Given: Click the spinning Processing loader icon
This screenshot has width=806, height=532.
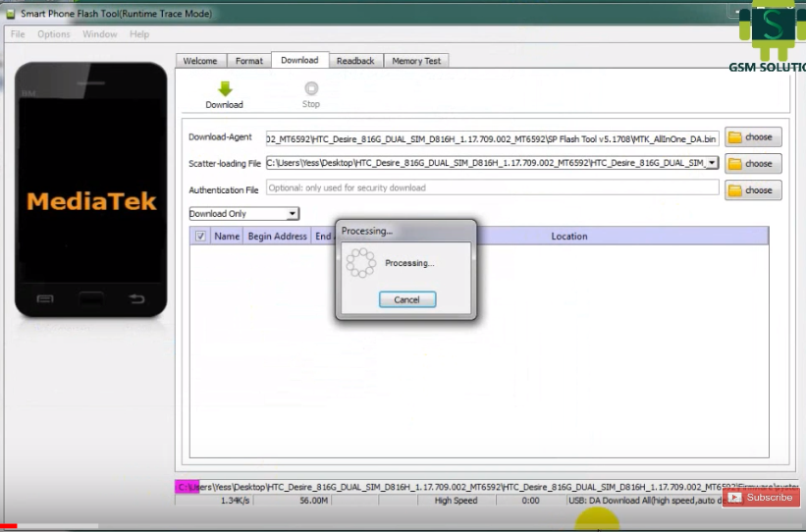Looking at the screenshot, I should click(361, 263).
